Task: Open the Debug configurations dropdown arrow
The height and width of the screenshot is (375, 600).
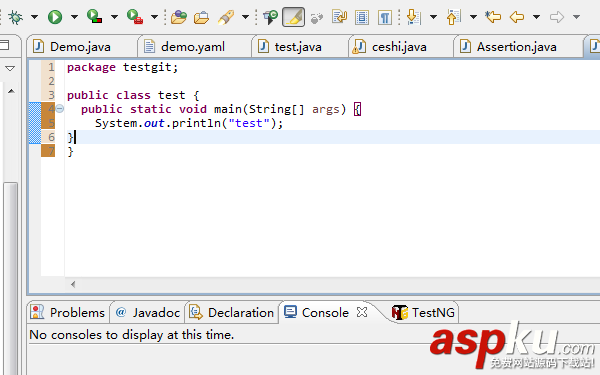Action: tap(34, 17)
